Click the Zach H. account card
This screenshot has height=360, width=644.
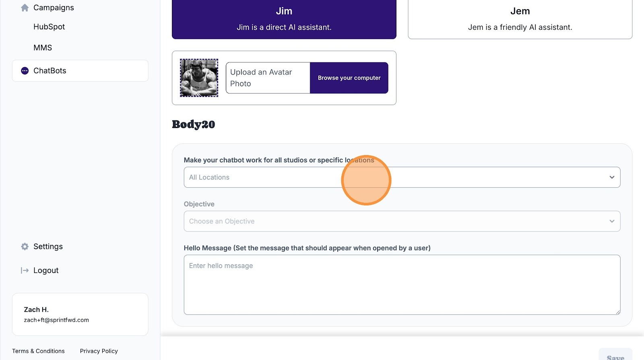[x=80, y=314]
